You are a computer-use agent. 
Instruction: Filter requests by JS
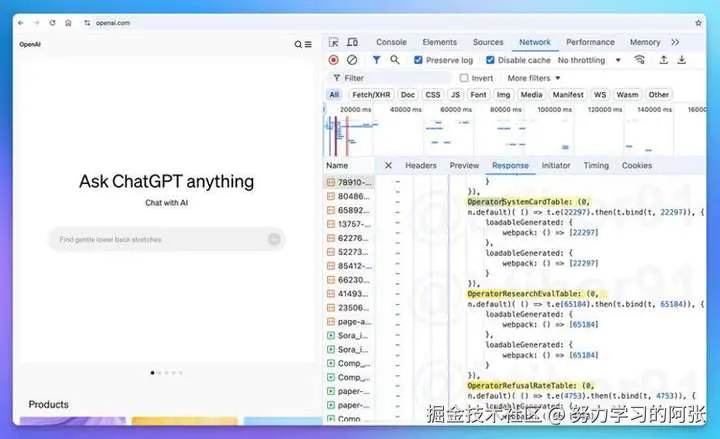(x=456, y=95)
